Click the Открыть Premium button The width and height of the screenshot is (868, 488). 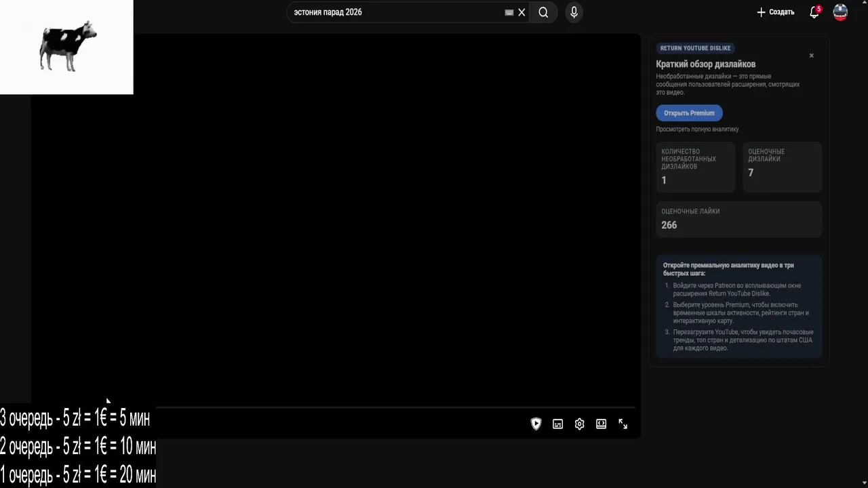click(x=689, y=113)
